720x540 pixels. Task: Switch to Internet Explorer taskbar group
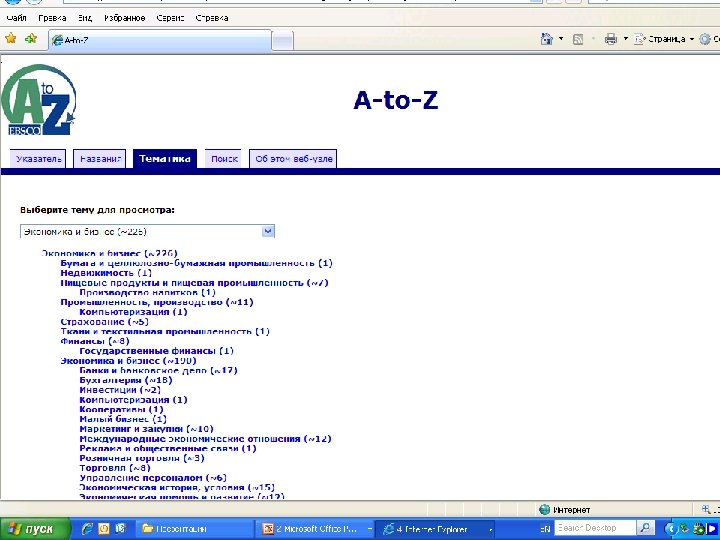point(436,529)
